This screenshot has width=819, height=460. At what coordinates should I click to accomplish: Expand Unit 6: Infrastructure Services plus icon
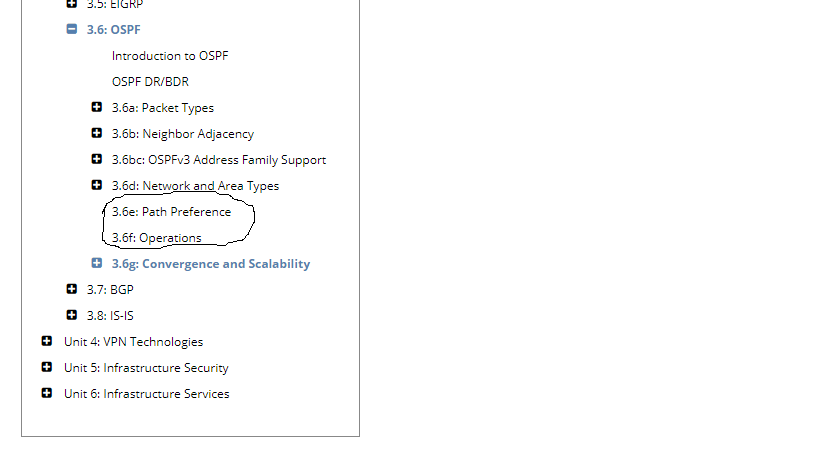[46, 393]
